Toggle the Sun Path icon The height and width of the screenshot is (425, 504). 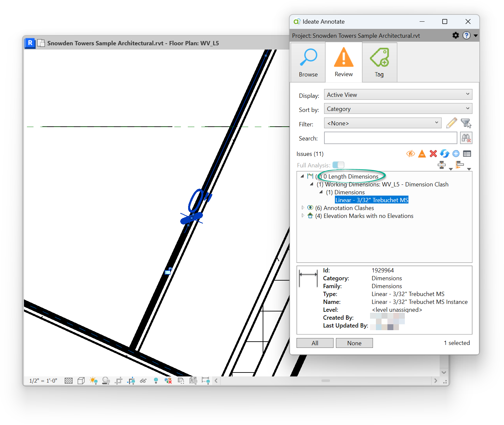[x=94, y=381]
